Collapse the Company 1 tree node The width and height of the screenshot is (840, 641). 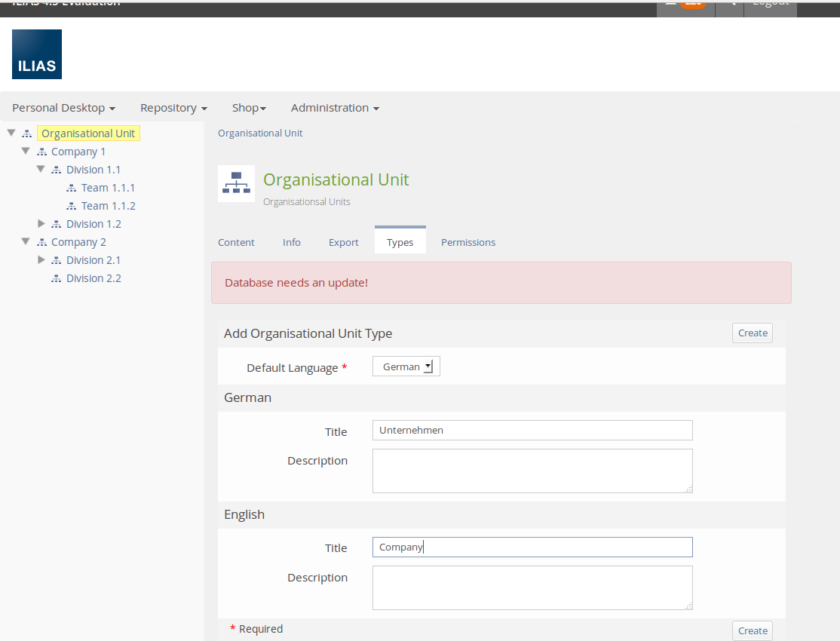click(26, 151)
